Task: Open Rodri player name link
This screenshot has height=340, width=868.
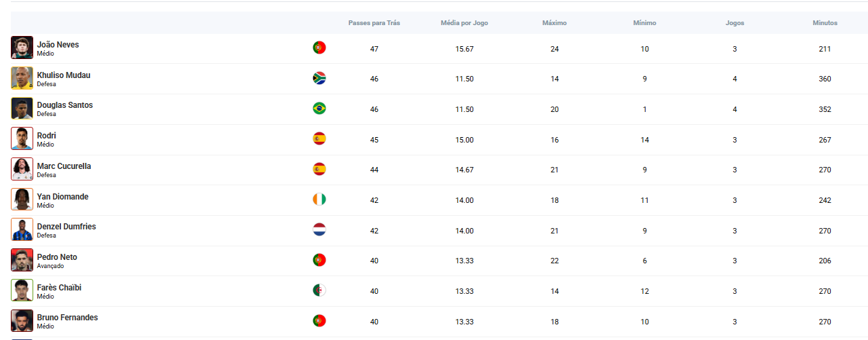Action: 47,136
